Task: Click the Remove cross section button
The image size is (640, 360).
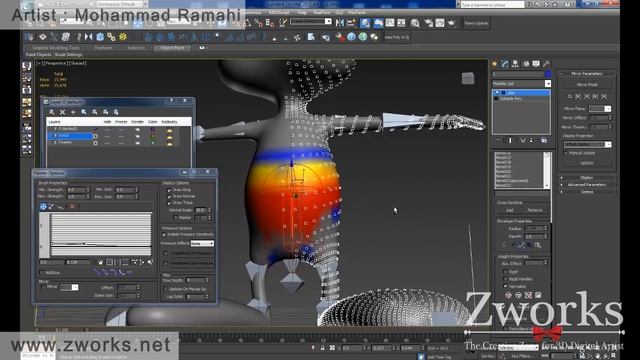Action: pyautogui.click(x=535, y=210)
